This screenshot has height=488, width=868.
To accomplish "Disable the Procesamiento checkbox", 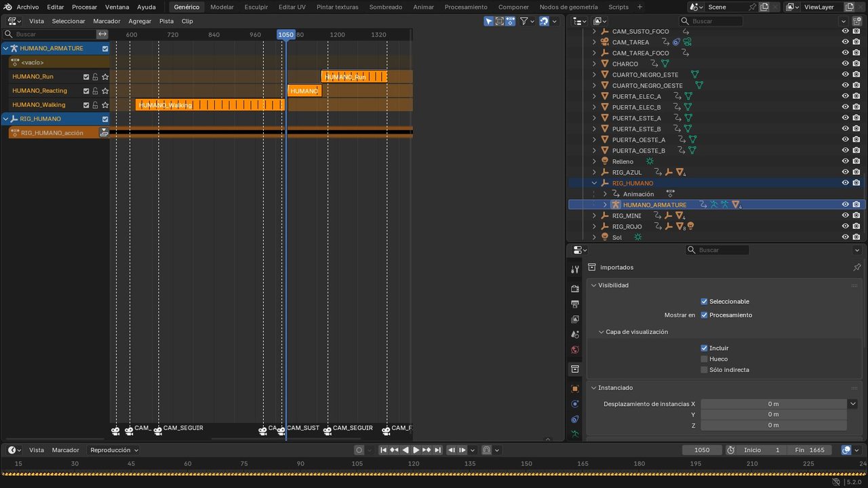I will coord(704,315).
